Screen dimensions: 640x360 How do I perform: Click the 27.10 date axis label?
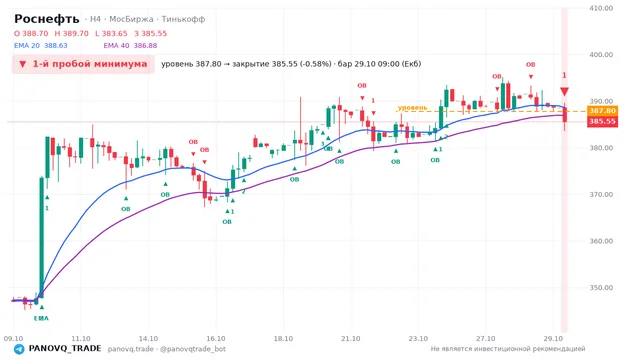pyautogui.click(x=486, y=339)
